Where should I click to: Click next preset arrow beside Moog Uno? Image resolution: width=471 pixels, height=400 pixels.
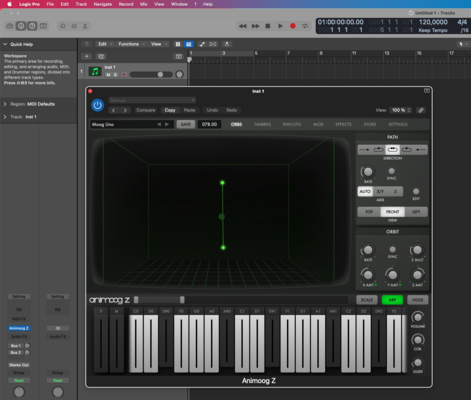click(167, 124)
